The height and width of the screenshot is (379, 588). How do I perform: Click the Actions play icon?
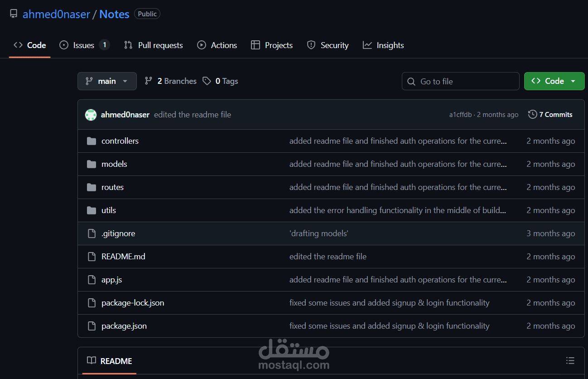[202, 45]
